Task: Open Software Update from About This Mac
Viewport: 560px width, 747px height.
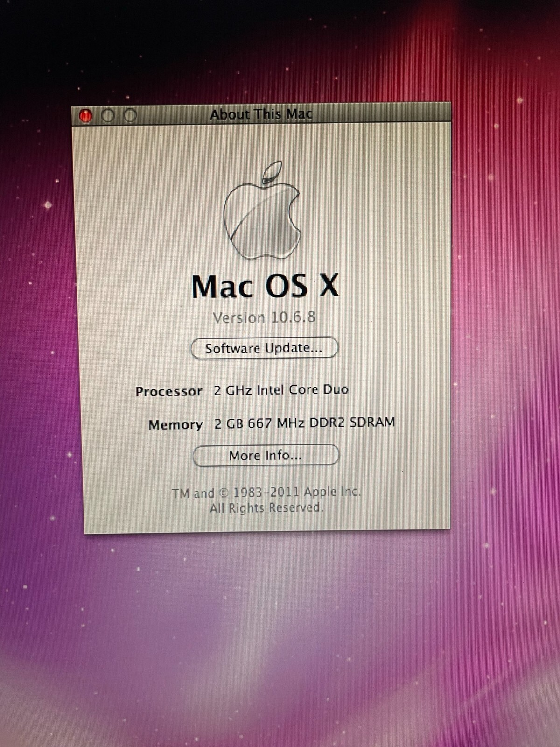Action: 264,348
